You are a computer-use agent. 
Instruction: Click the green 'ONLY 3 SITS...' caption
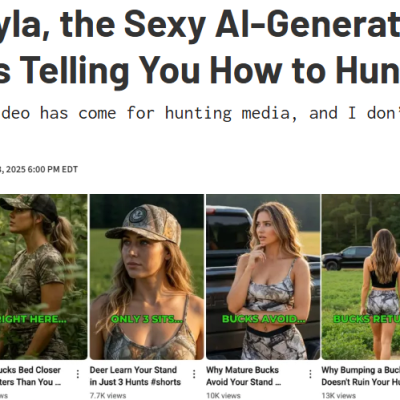[147, 319]
